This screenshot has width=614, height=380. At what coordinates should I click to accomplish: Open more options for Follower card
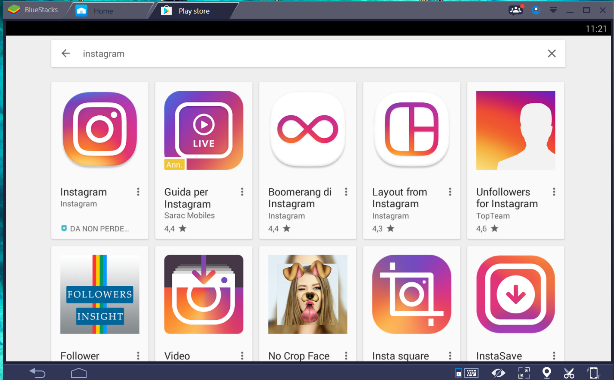coord(138,355)
